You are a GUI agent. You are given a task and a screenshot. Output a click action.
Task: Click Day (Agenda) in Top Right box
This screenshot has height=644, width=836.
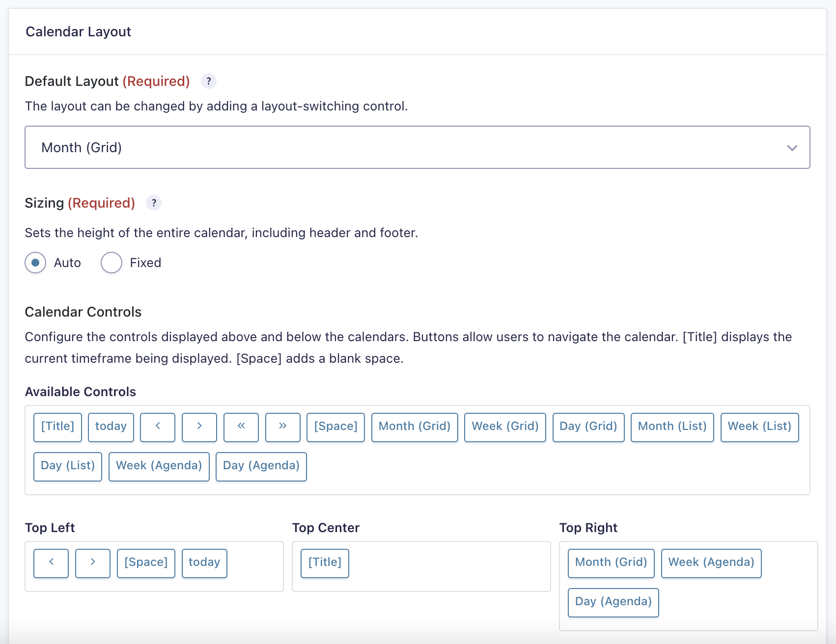coord(613,602)
